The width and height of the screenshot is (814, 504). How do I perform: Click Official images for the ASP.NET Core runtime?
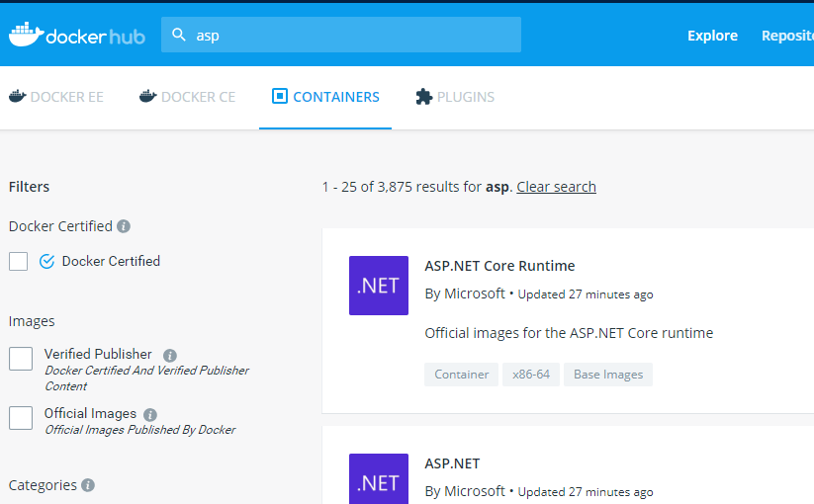click(569, 333)
